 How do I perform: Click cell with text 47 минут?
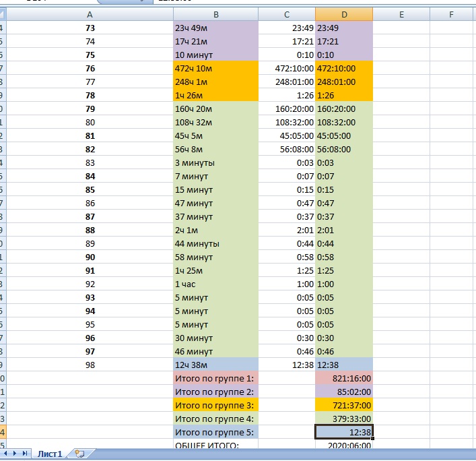(x=216, y=203)
